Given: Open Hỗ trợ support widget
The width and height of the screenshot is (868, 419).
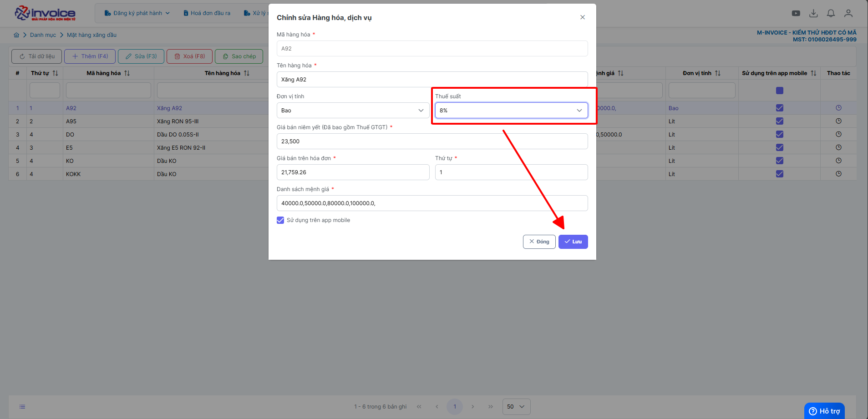Looking at the screenshot, I should pos(824,411).
